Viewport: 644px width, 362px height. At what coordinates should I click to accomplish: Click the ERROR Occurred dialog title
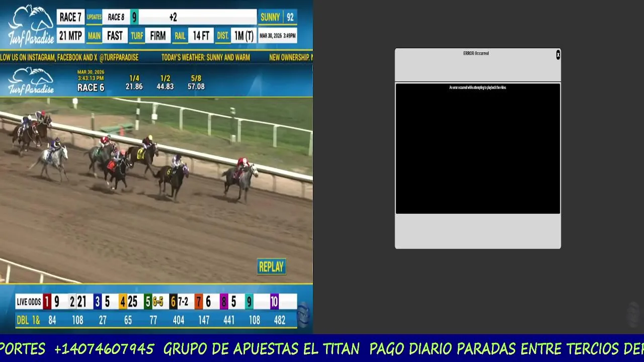click(476, 53)
